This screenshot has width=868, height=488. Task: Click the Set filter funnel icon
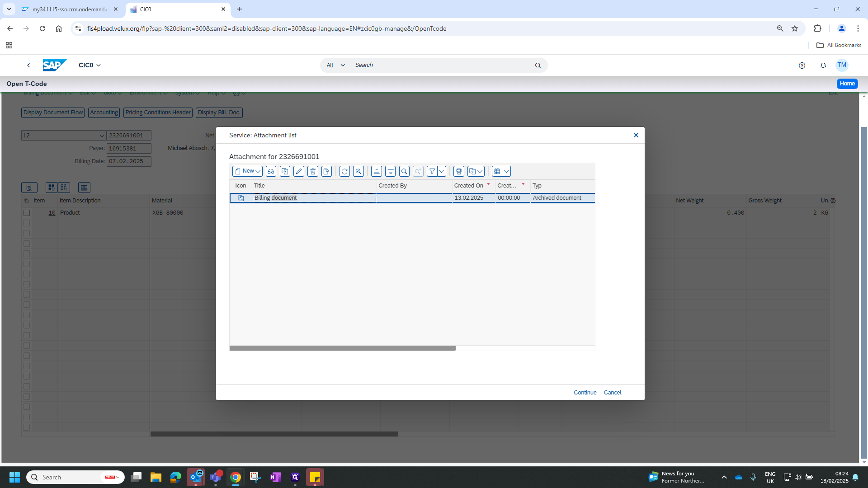tap(432, 171)
